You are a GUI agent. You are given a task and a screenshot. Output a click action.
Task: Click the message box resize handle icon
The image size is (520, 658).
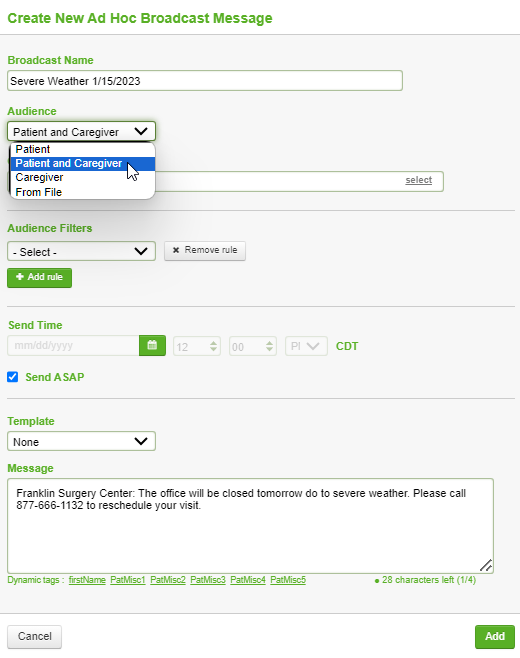pyautogui.click(x=486, y=565)
